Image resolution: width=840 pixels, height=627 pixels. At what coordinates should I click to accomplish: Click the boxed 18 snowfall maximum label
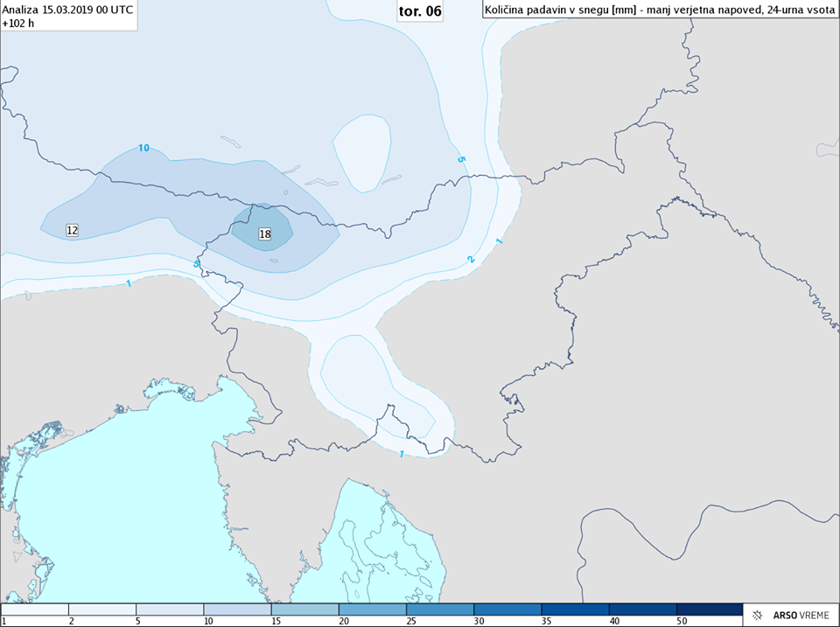pyautogui.click(x=265, y=234)
